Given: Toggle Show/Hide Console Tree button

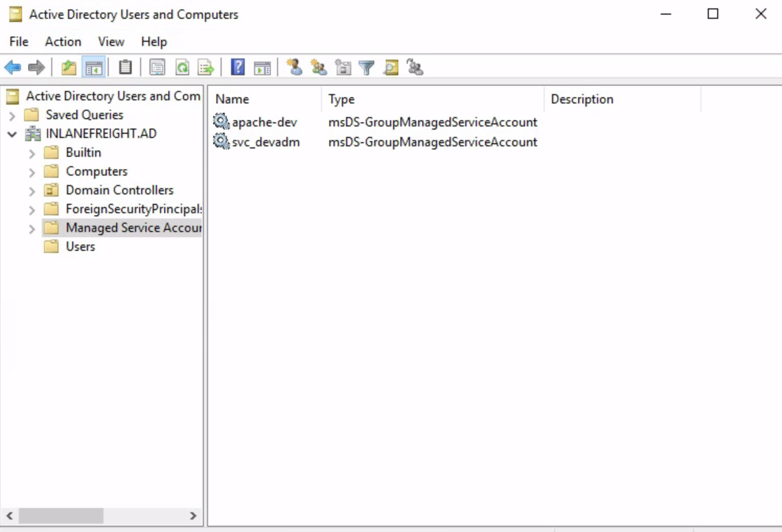Looking at the screenshot, I should coord(94,67).
